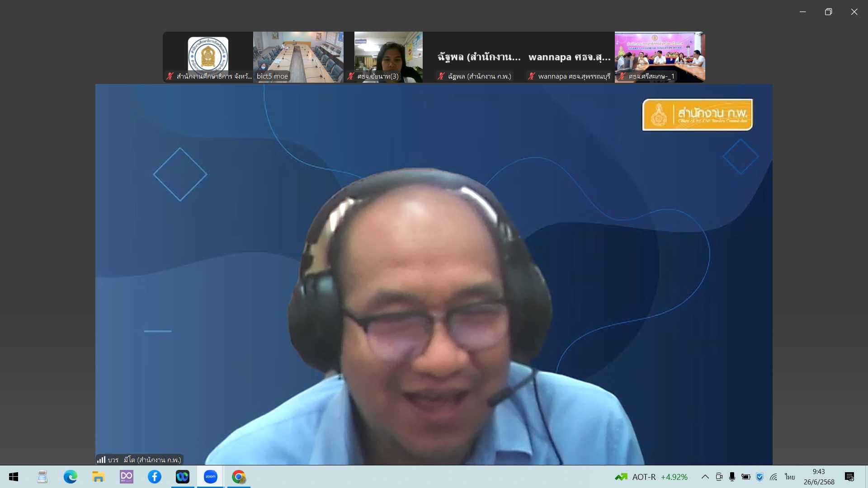Expand hidden system tray icons
This screenshot has height=488, width=868.
click(705, 477)
